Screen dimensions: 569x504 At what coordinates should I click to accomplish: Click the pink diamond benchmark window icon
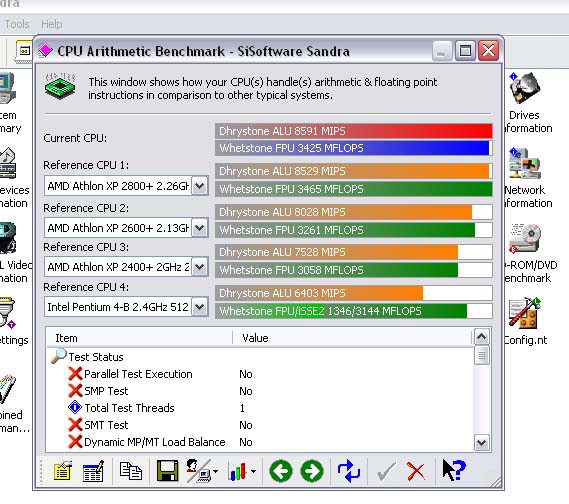[x=45, y=50]
